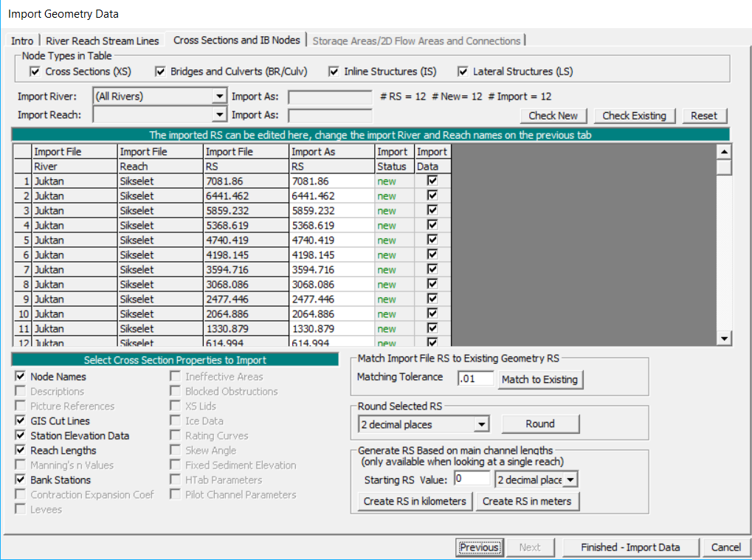Click Import As RS cell 3594.716
752x560 pixels.
[332, 270]
